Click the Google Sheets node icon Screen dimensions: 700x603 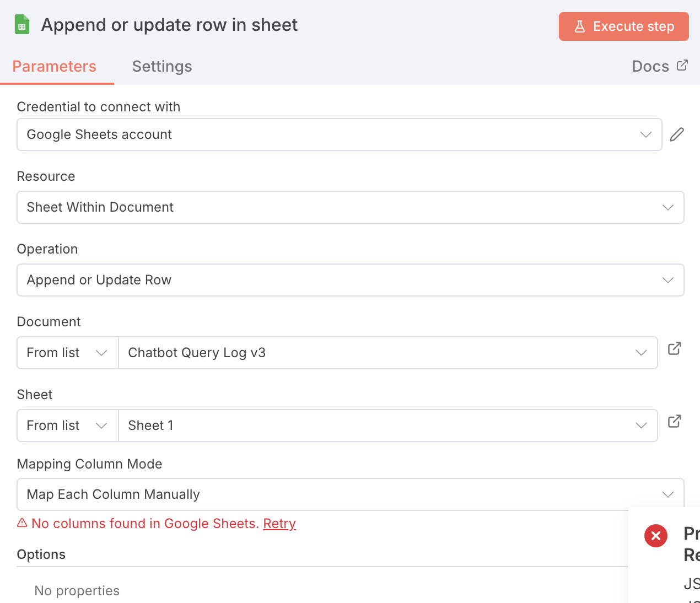(x=22, y=25)
